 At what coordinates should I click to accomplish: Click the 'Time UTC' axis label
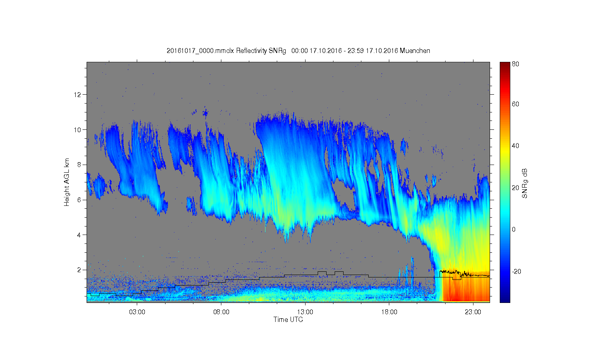pos(288,320)
